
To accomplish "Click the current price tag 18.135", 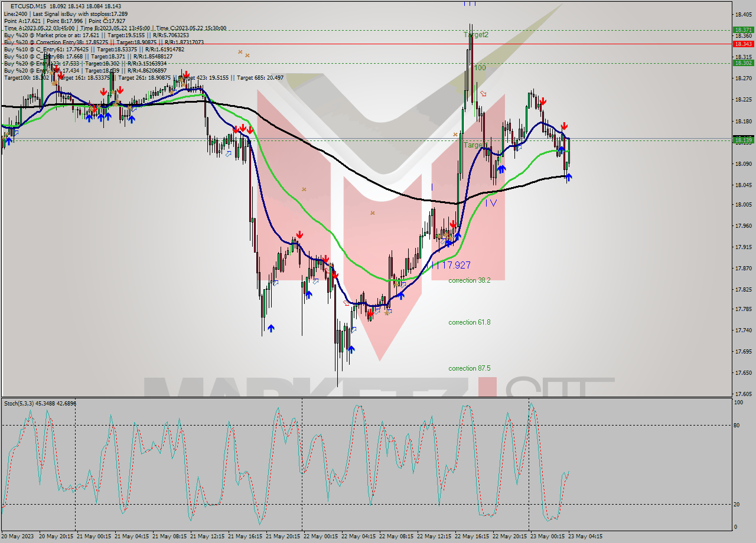I will click(742, 140).
